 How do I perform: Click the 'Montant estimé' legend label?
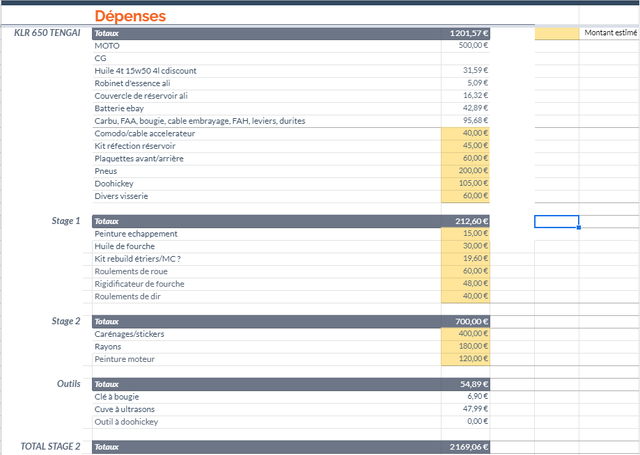coord(611,33)
